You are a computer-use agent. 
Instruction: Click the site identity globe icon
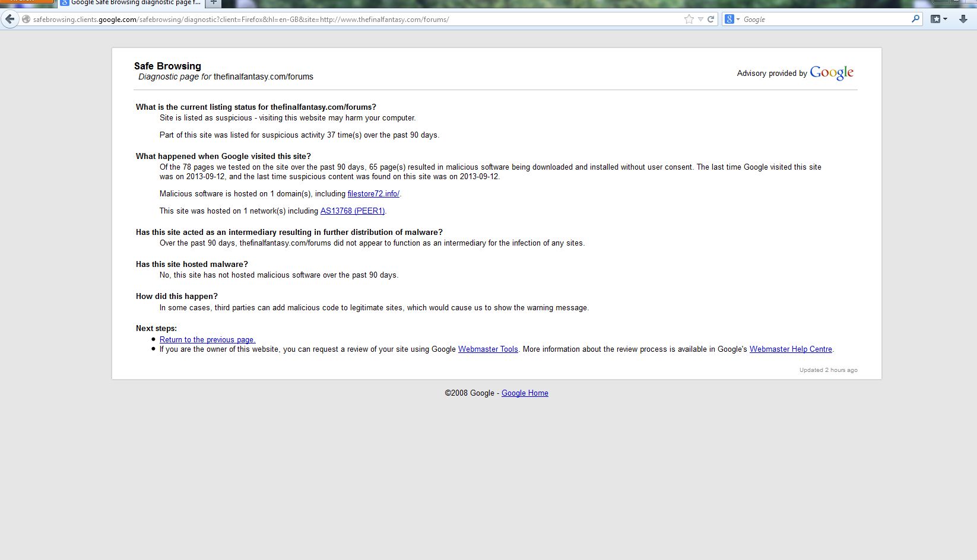click(26, 20)
